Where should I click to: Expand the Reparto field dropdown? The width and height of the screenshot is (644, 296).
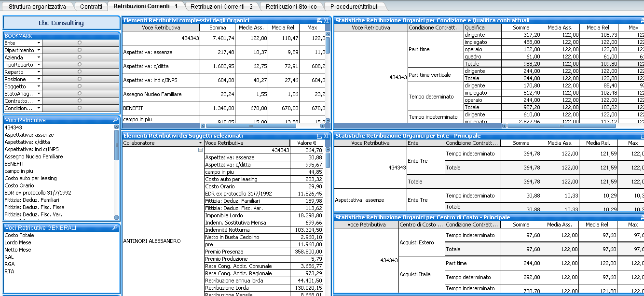click(x=39, y=72)
